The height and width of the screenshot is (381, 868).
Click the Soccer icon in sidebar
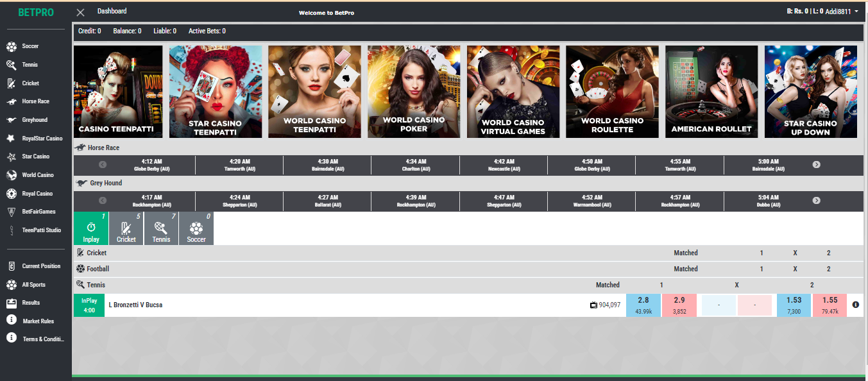point(12,46)
